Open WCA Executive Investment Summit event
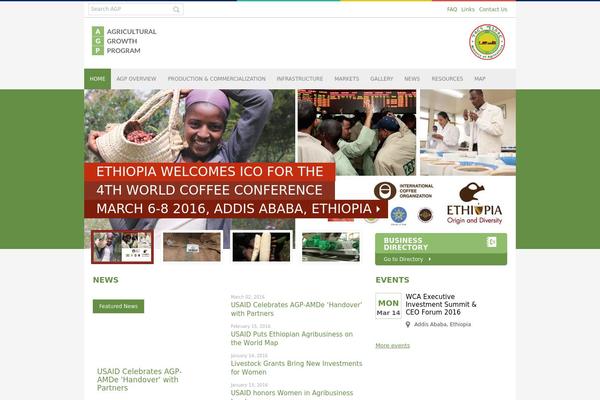600x400 pixels. pyautogui.click(x=441, y=304)
